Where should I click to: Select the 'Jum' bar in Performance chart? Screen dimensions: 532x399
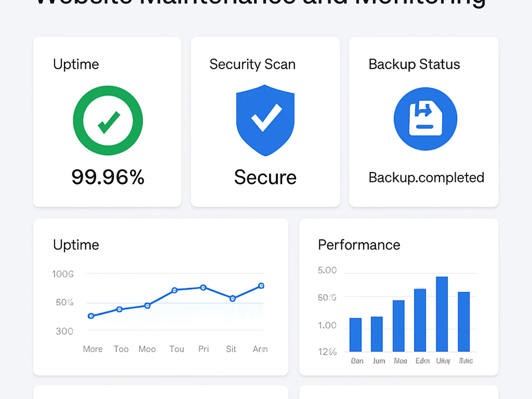(x=377, y=334)
